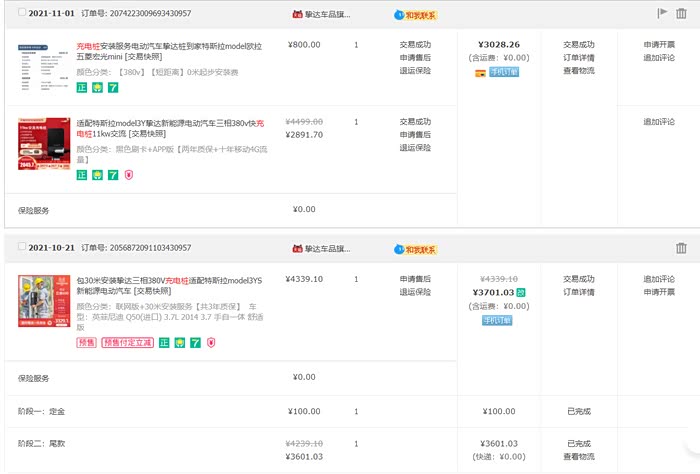Click 保险服务 under the 2021-11-01 order

coord(33,211)
